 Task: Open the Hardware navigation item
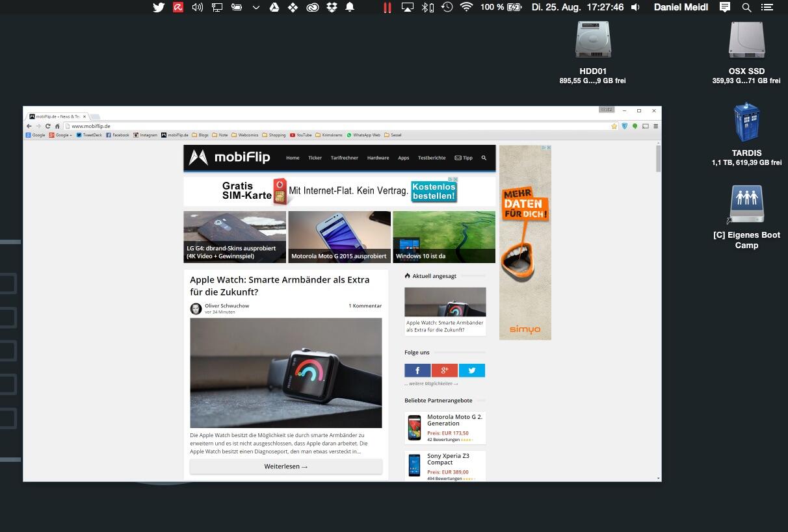378,158
